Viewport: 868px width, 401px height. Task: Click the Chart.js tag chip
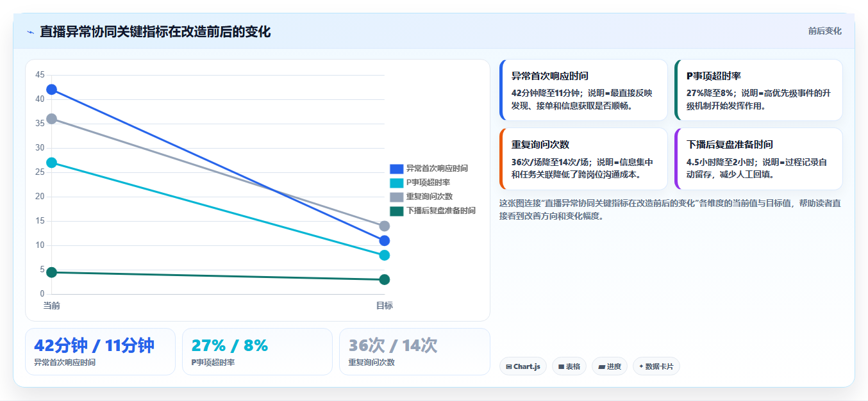522,366
